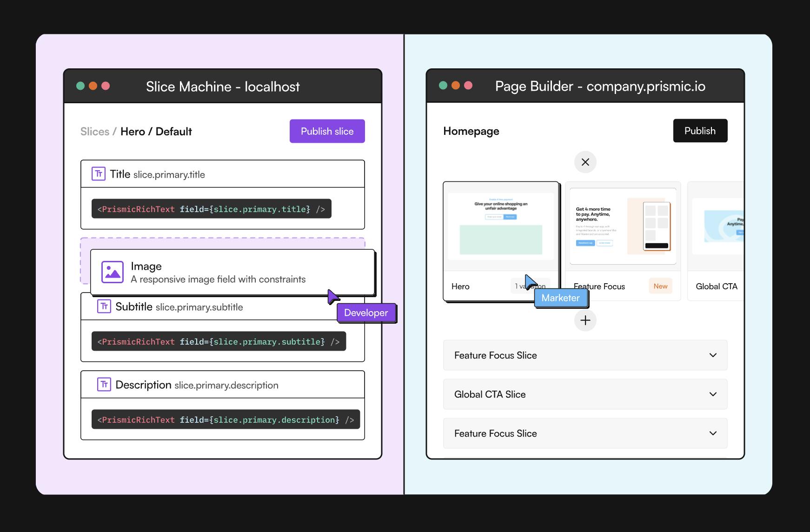Click the Slice Machine - localhost window title
The image size is (810, 532).
223,86
